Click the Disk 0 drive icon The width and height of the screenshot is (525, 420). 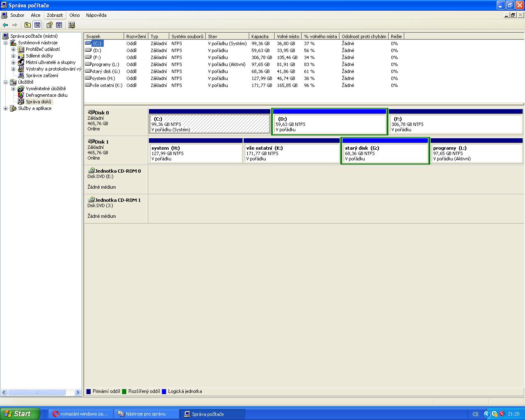click(x=91, y=112)
